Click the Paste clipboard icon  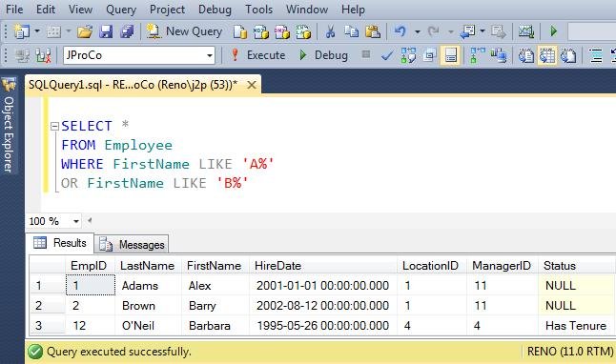click(x=373, y=31)
